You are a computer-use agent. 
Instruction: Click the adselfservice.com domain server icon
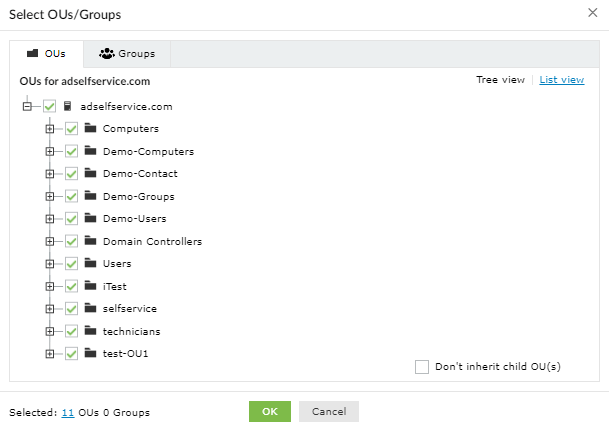pyautogui.click(x=68, y=106)
